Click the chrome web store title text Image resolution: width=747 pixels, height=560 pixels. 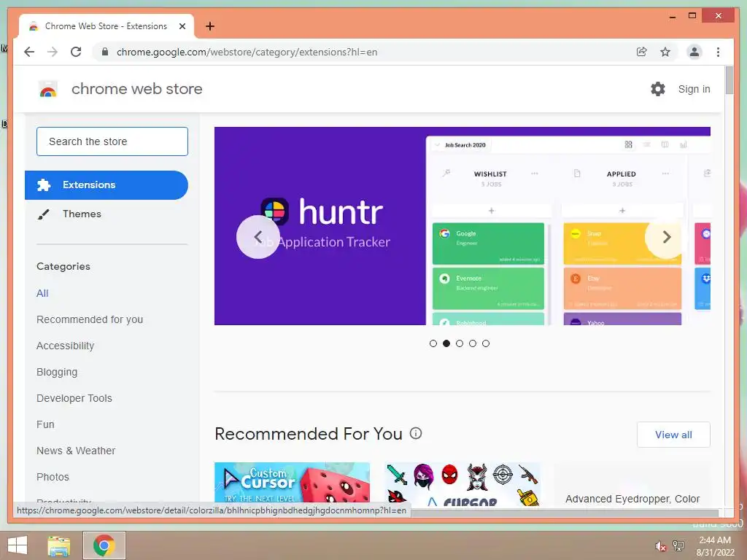(136, 89)
